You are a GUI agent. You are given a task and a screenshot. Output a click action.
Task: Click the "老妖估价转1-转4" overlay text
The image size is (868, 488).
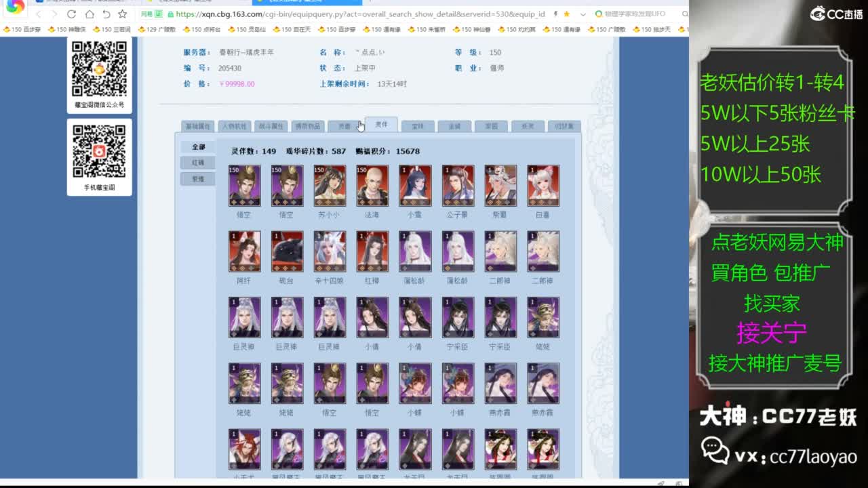click(x=772, y=83)
